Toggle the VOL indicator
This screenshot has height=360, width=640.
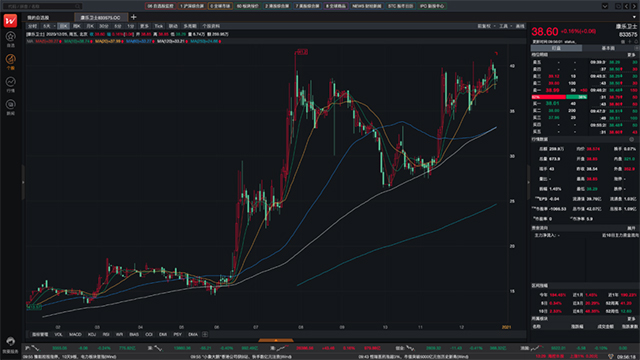[x=58, y=334]
